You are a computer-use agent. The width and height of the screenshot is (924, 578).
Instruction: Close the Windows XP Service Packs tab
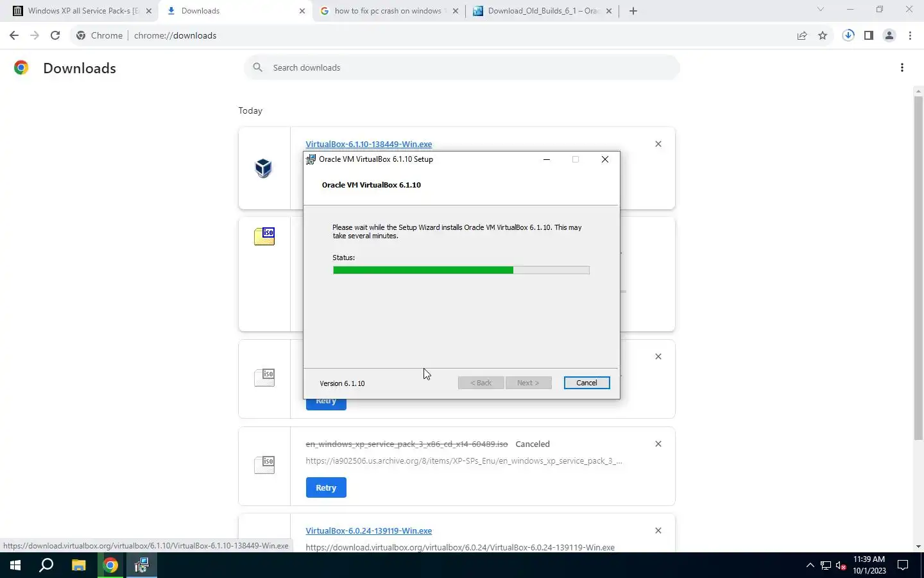click(x=149, y=11)
